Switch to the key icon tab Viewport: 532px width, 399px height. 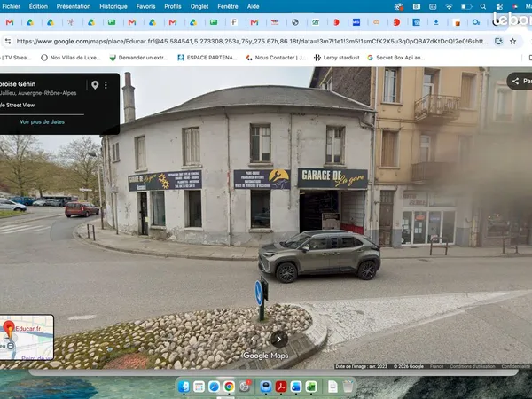[x=476, y=22]
